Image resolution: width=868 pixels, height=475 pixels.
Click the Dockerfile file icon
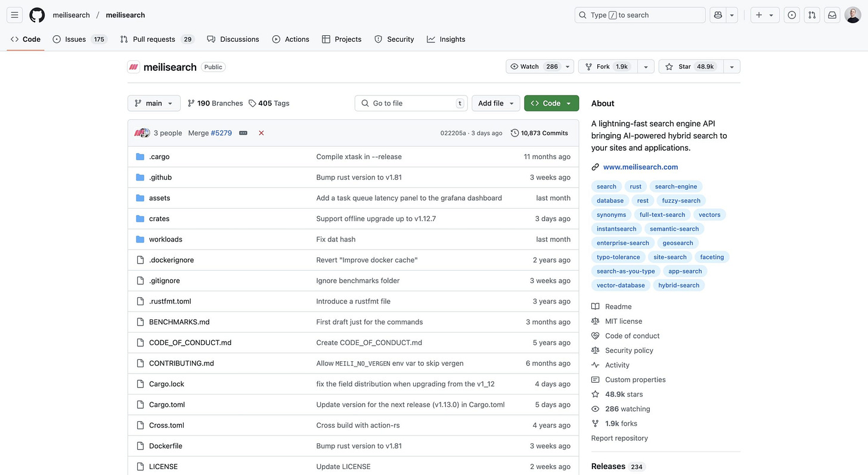click(x=140, y=446)
